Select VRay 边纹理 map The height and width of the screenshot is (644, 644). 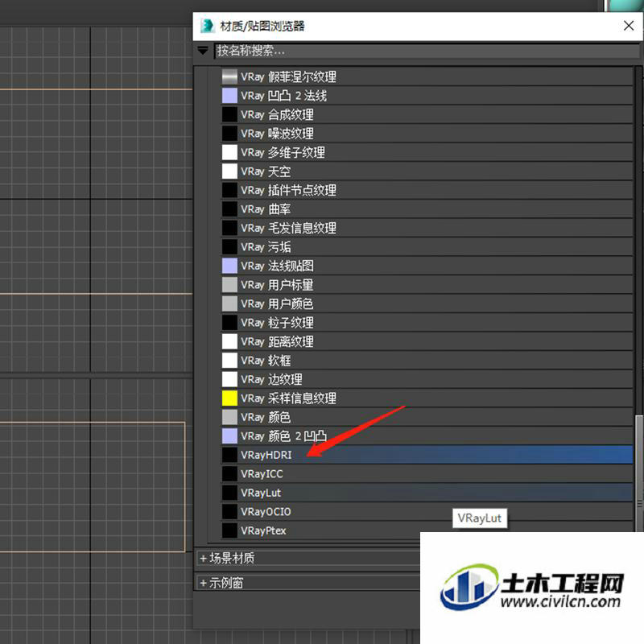(427, 379)
